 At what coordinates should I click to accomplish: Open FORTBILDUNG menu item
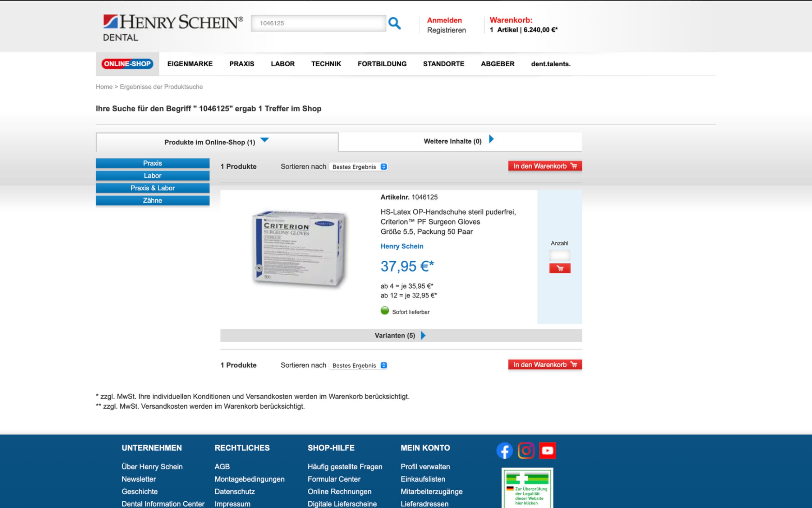coord(382,64)
